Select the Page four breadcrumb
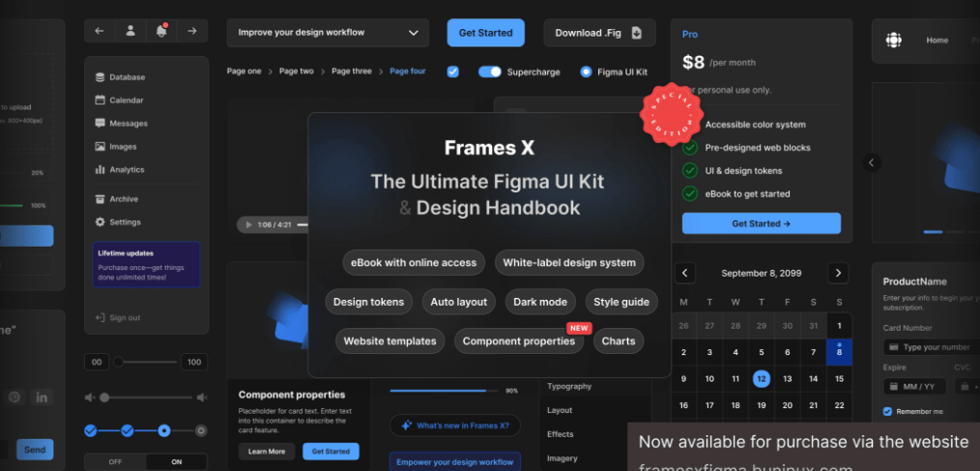This screenshot has height=471, width=980. [x=408, y=72]
